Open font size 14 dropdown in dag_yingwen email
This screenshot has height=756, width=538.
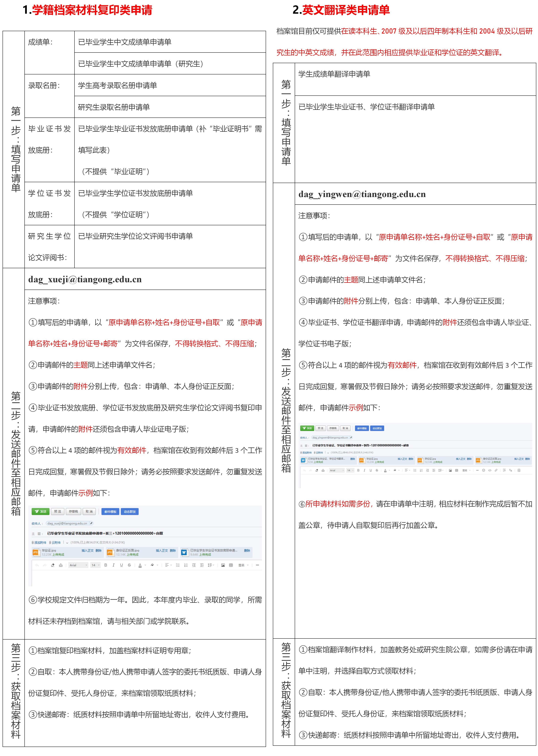[x=350, y=470]
